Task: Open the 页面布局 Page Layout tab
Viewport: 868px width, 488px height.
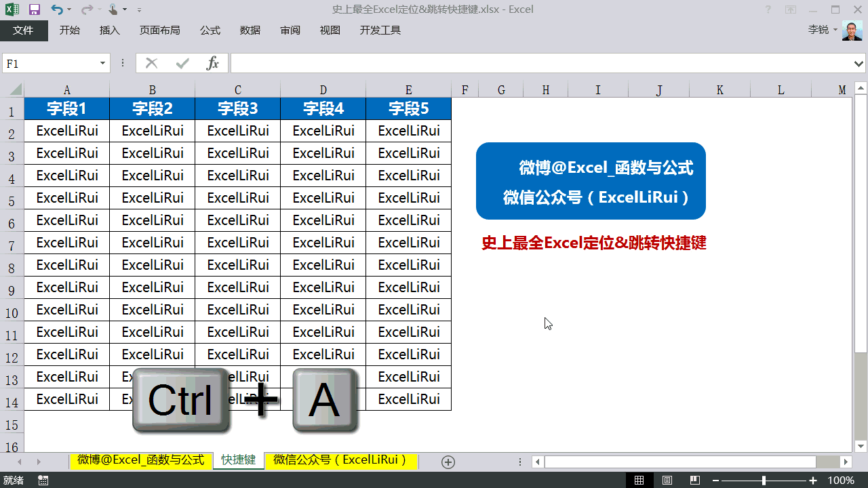Action: click(x=160, y=30)
